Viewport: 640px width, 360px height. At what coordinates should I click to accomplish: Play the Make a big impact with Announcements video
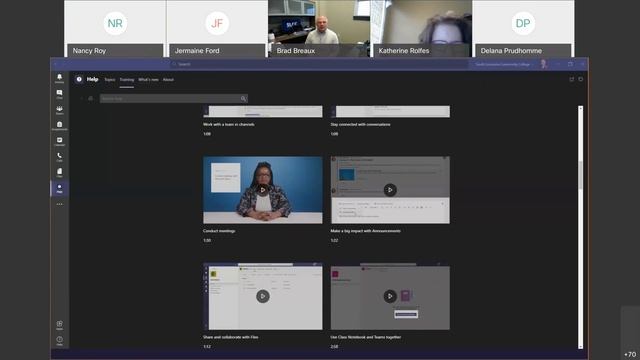[x=390, y=190]
